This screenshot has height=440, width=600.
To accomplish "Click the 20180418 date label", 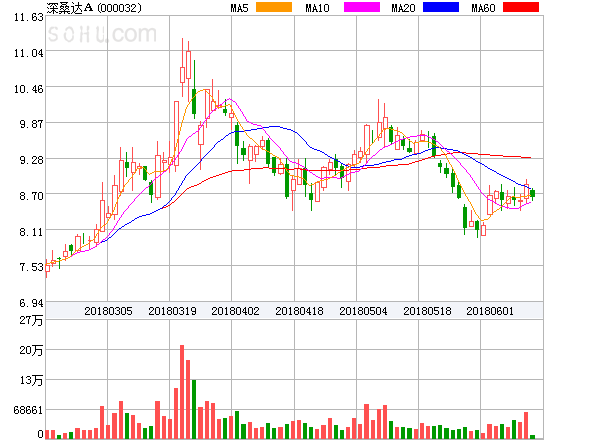I will tap(299, 311).
